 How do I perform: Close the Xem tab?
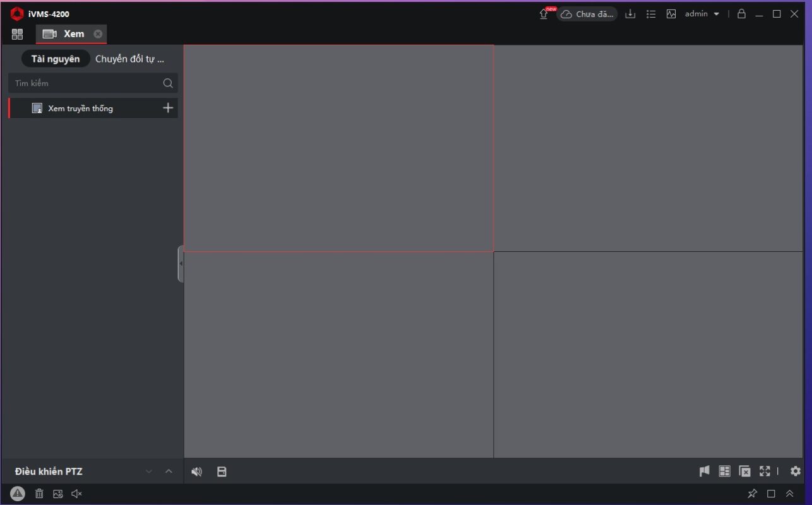(98, 34)
